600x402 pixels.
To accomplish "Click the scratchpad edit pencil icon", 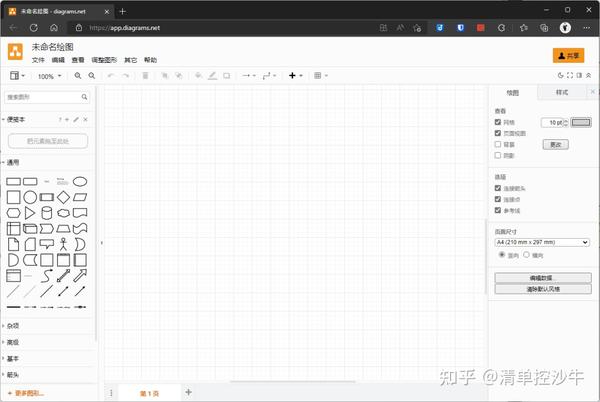I will 76,120.
